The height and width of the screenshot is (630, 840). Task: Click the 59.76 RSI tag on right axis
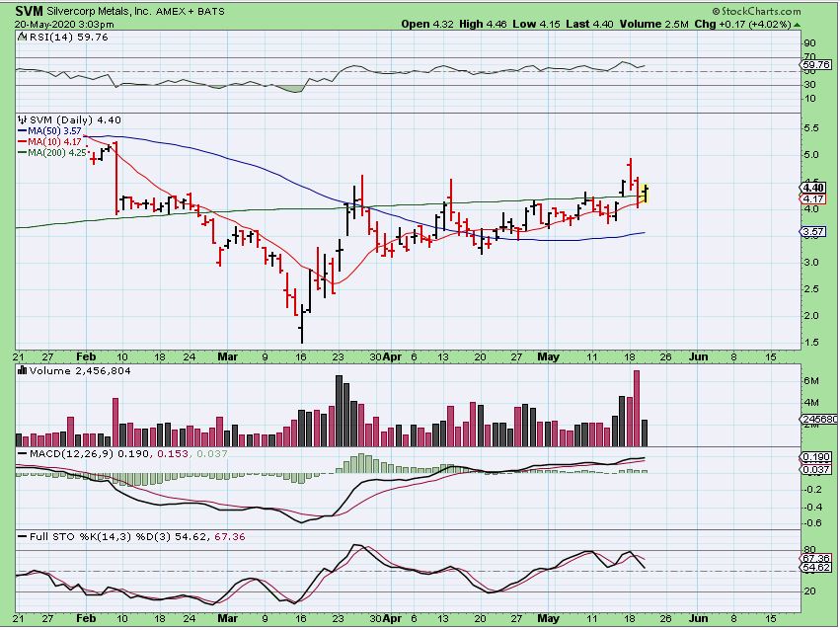click(x=816, y=65)
